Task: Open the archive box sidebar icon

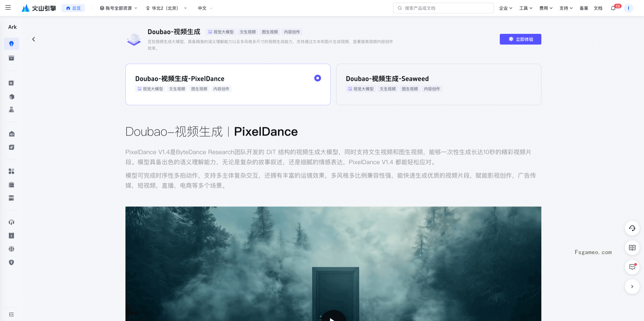Action: coord(11,58)
